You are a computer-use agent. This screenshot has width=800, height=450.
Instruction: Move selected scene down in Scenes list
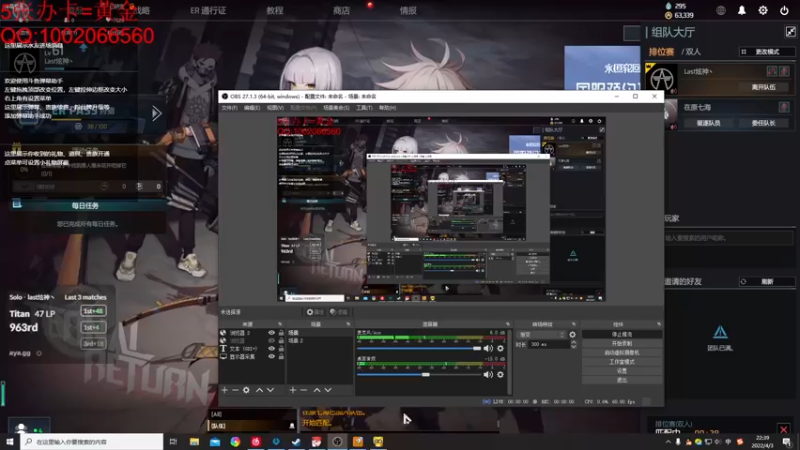[328, 390]
